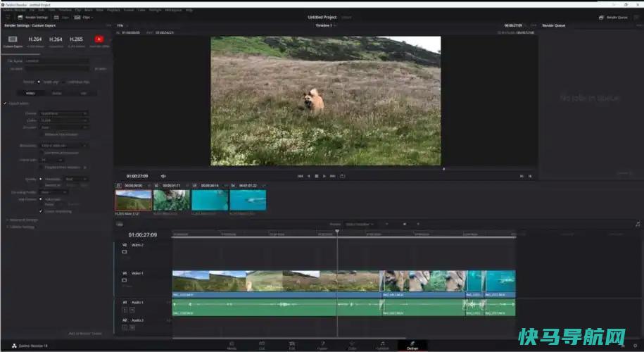The height and width of the screenshot is (352, 644).
Task: Open the Frame rate dropdown
Action: (51, 160)
